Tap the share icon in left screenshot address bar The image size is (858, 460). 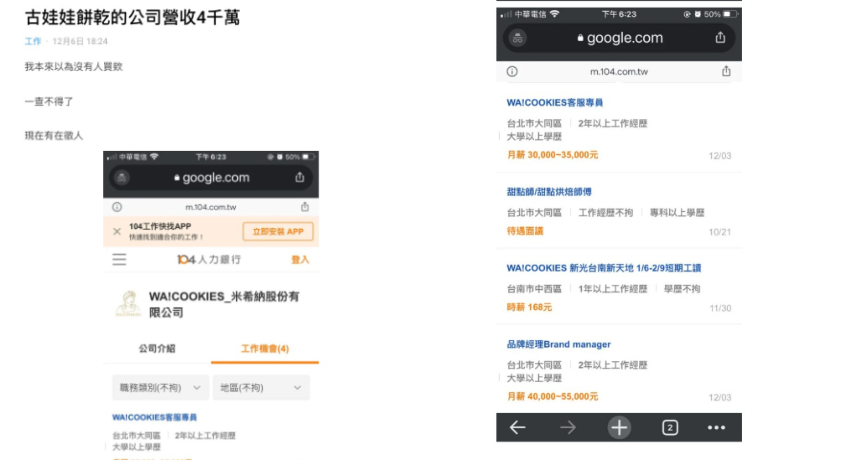[300, 178]
